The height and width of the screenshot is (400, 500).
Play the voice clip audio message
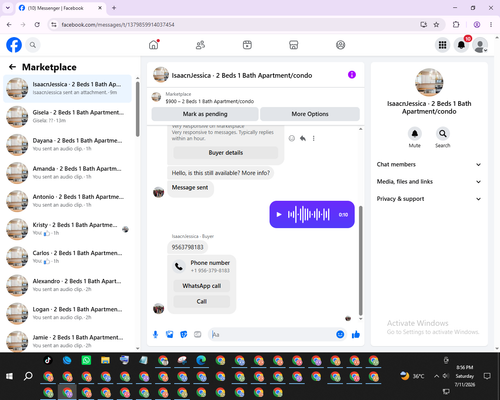pos(279,214)
